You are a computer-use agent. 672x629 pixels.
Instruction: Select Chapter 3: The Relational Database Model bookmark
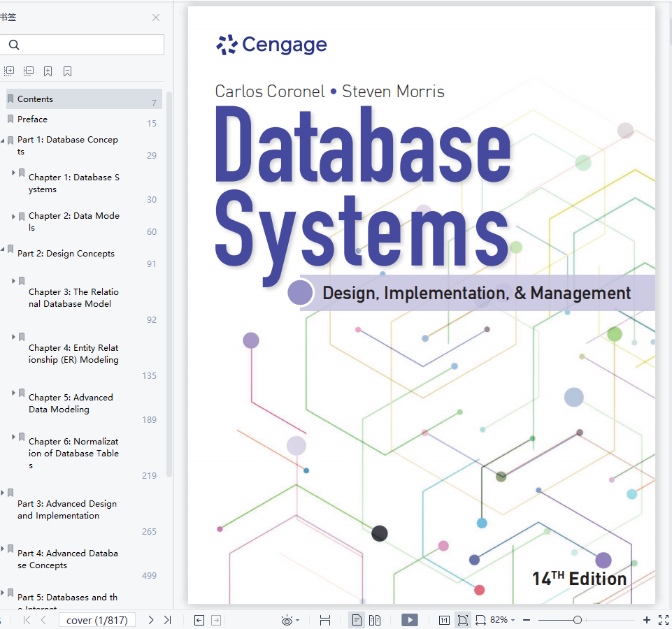click(x=73, y=298)
